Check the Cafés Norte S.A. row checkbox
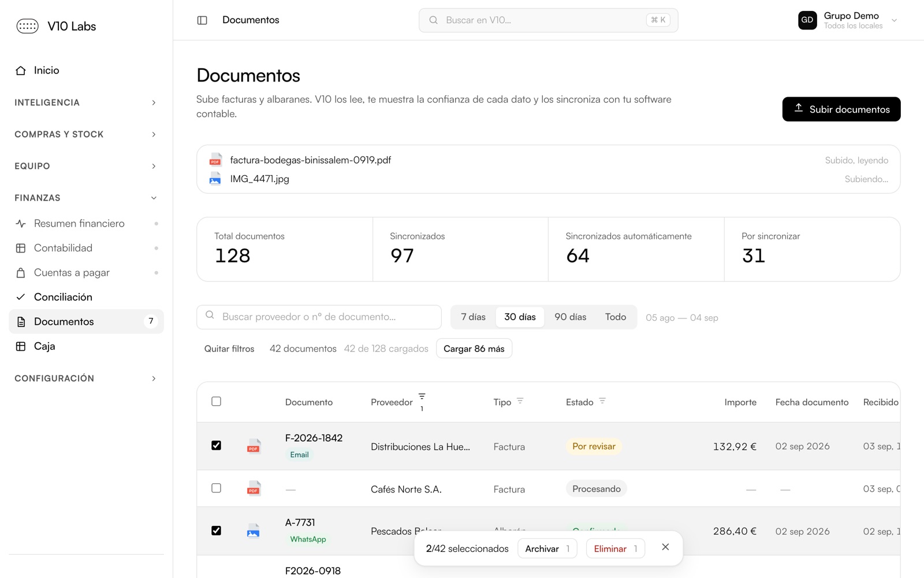Viewport: 924px width, 578px height. click(x=216, y=488)
